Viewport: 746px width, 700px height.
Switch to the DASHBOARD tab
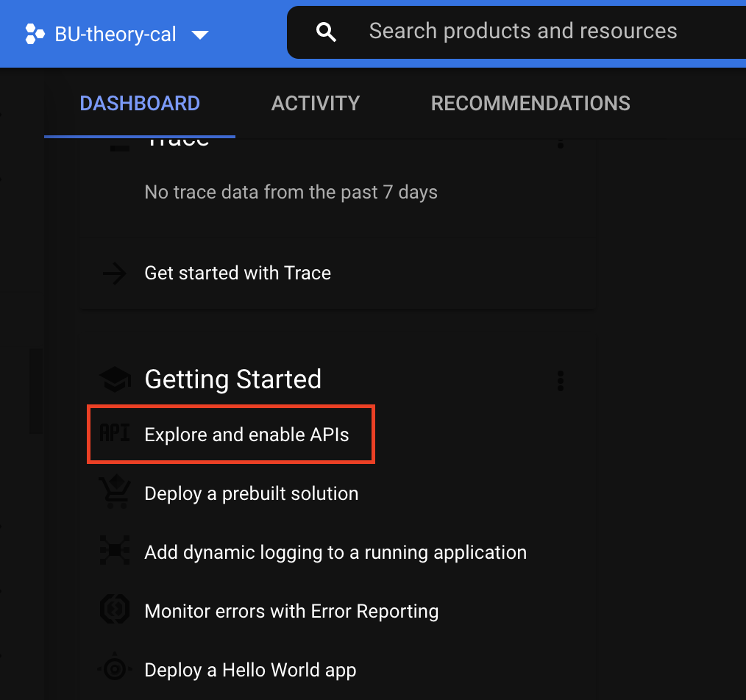click(x=140, y=104)
